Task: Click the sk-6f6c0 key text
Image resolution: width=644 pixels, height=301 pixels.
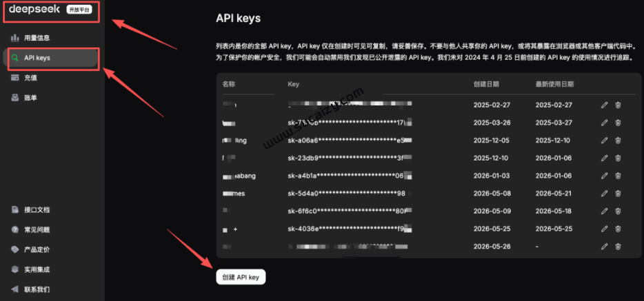Action: click(348, 211)
